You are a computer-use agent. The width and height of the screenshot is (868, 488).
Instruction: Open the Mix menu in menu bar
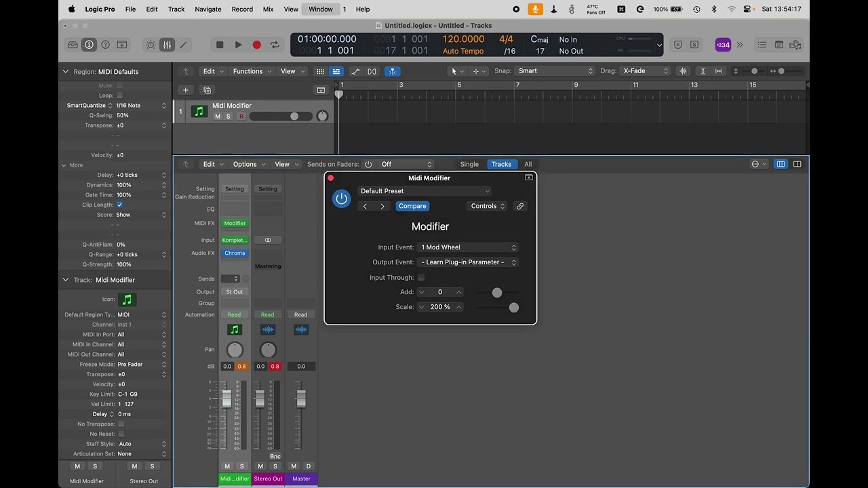[268, 9]
